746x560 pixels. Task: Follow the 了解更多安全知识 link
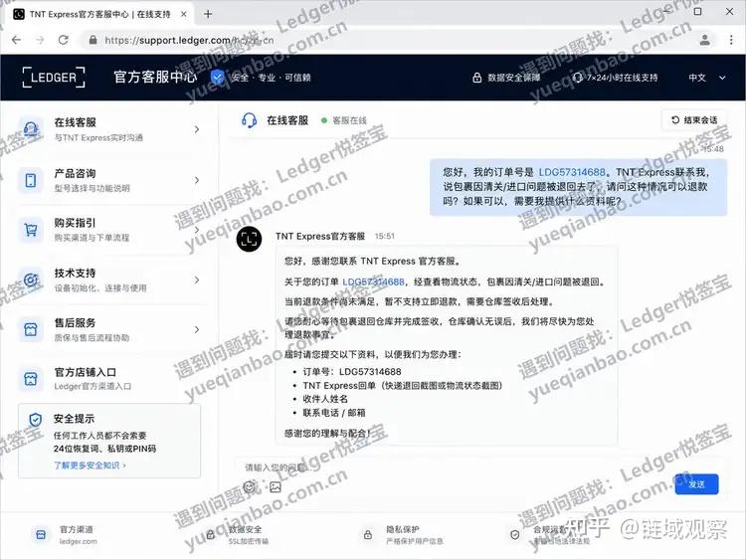90,466
